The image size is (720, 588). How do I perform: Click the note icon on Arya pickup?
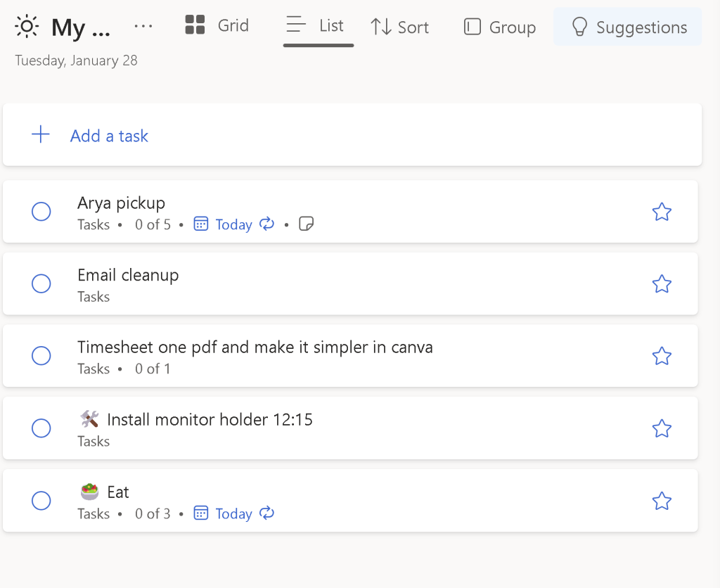click(x=306, y=224)
